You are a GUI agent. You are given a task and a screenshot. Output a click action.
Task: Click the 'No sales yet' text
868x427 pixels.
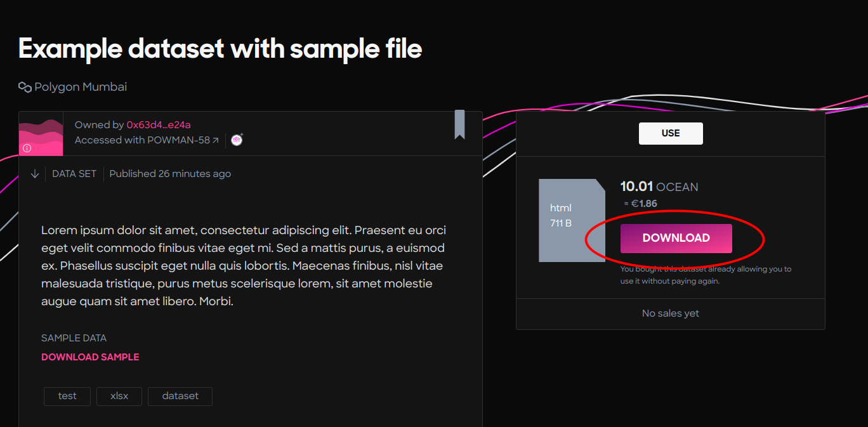click(x=671, y=313)
